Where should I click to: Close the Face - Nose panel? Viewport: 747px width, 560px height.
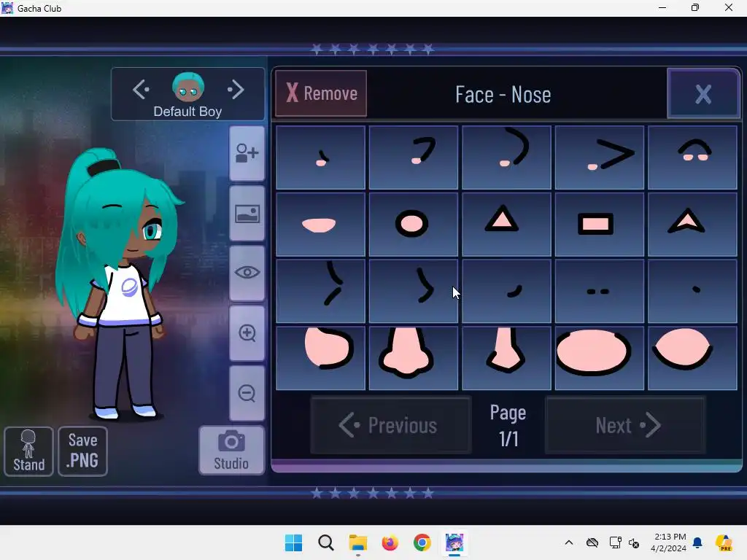pos(703,94)
